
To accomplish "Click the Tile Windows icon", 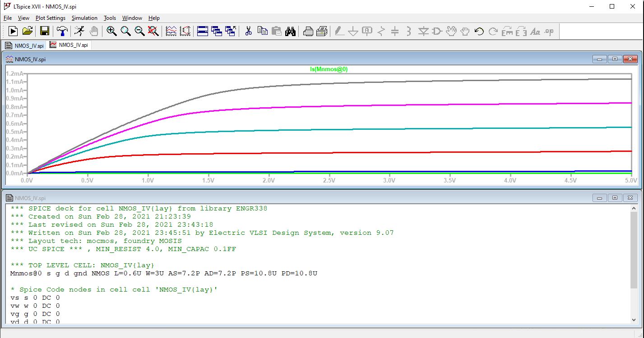I will pyautogui.click(x=203, y=31).
